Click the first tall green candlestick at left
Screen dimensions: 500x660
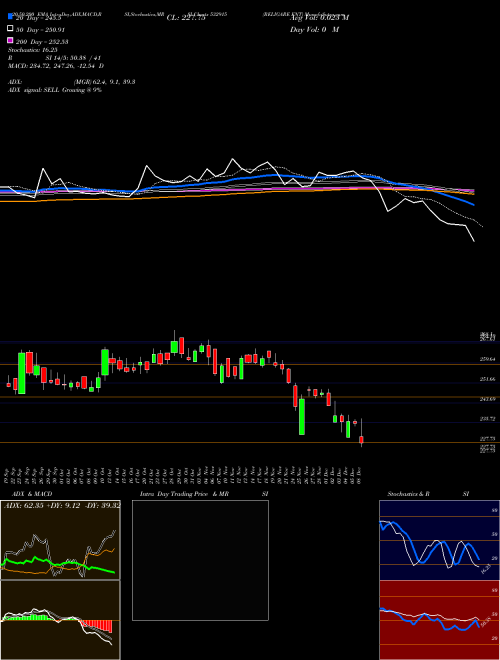[x=21, y=373]
